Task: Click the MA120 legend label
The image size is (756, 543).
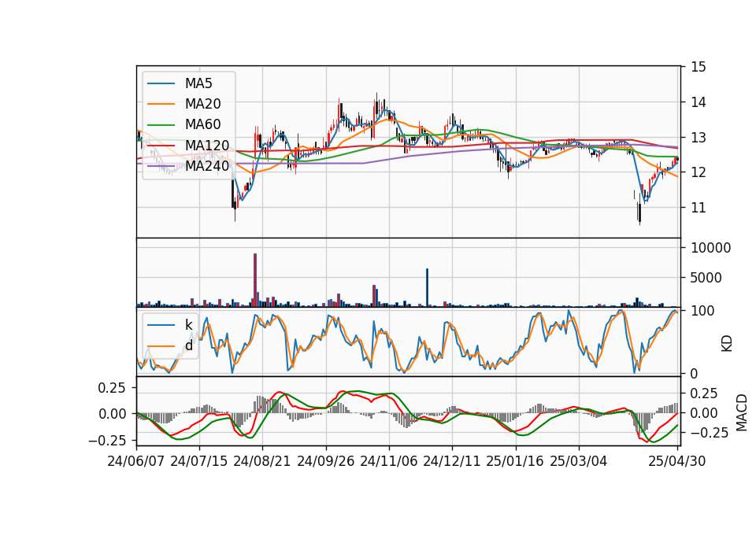Action: 207,145
